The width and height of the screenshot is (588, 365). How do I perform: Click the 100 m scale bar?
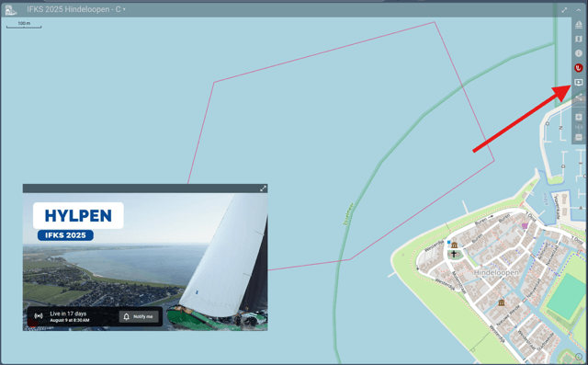[24, 25]
